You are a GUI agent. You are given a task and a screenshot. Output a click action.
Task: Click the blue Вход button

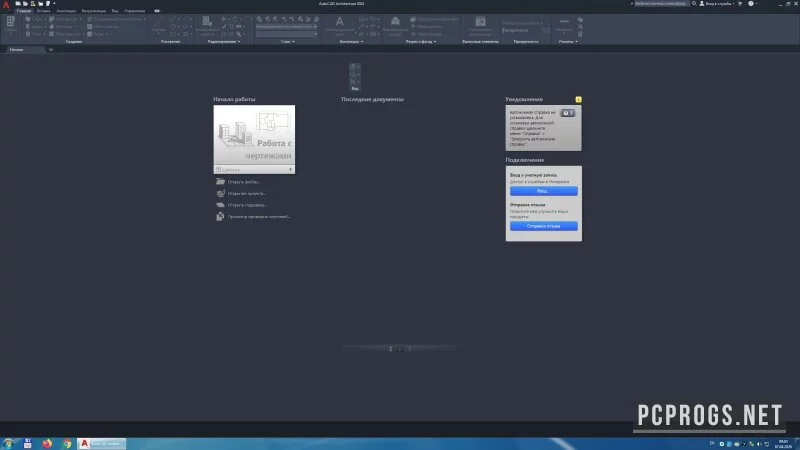pos(543,191)
